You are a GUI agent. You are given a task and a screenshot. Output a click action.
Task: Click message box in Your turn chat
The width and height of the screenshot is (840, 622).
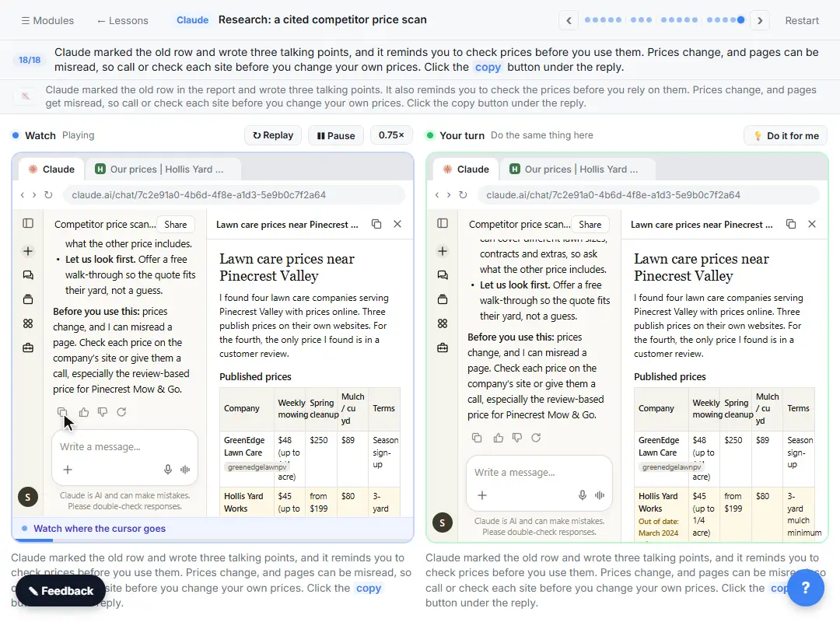point(539,473)
